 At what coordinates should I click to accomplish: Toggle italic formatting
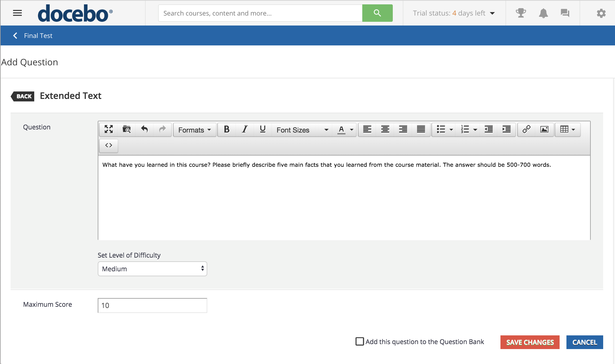(x=245, y=129)
